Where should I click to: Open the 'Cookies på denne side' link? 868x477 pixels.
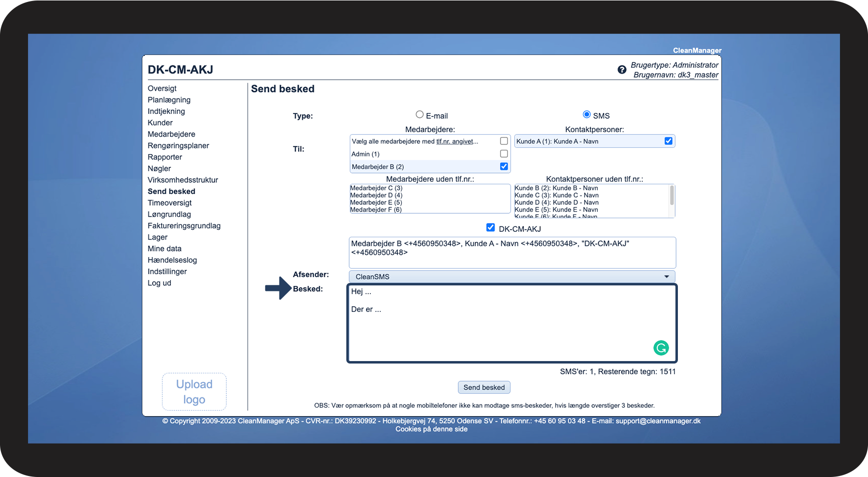pos(431,429)
